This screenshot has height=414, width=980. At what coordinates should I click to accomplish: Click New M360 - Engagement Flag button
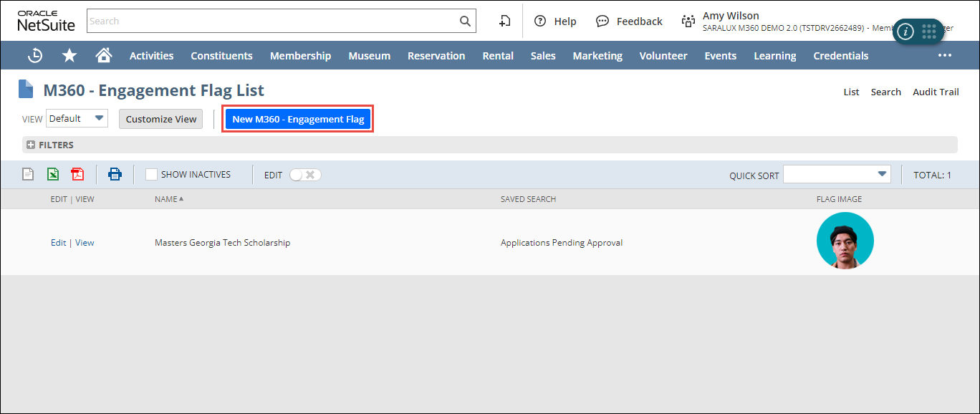[298, 119]
